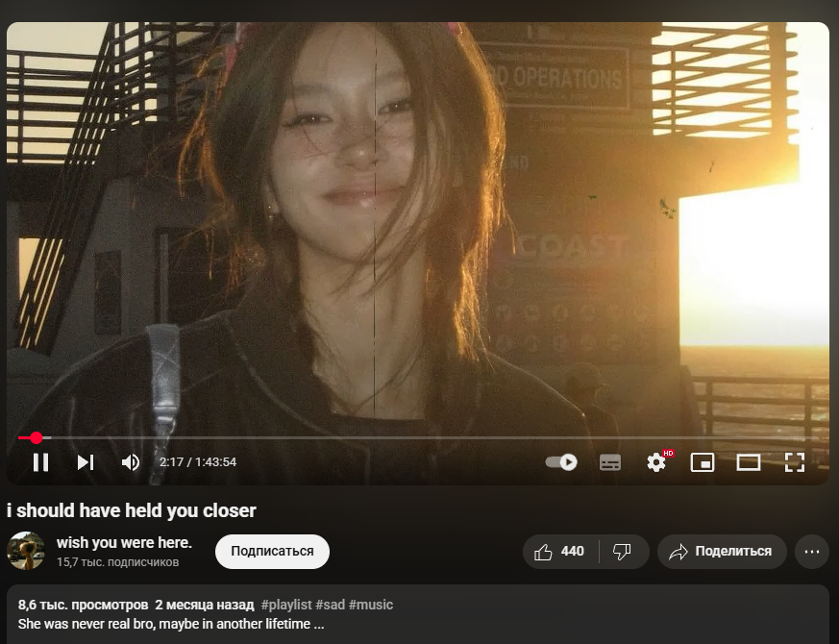Image resolution: width=839 pixels, height=644 pixels.
Task: Click the 2:17 / 1:43:54 time display
Action: tap(197, 462)
